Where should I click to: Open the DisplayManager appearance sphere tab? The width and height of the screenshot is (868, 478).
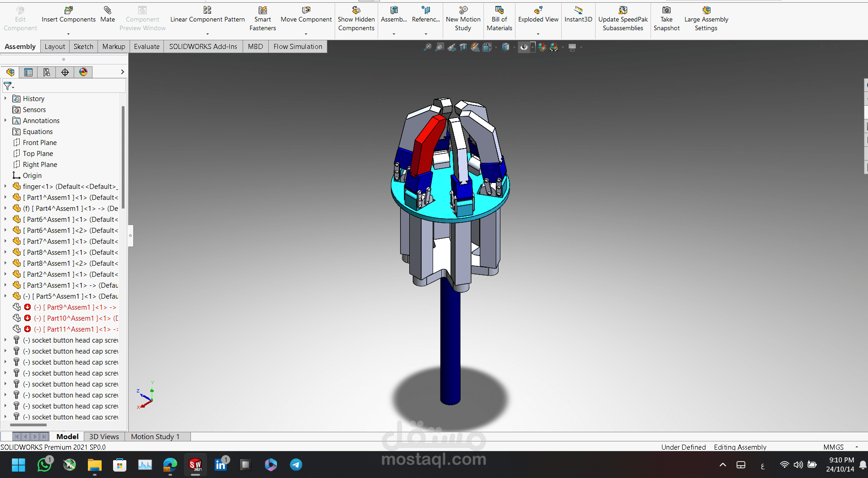tap(83, 72)
